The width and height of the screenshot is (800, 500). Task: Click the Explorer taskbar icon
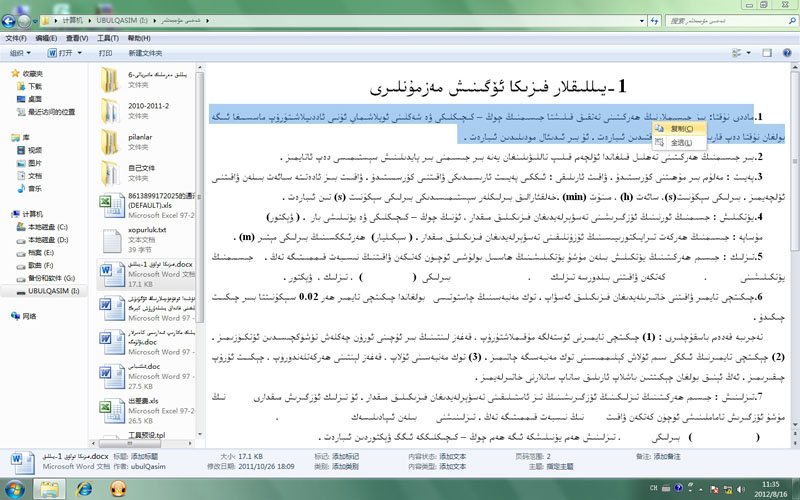[x=49, y=489]
